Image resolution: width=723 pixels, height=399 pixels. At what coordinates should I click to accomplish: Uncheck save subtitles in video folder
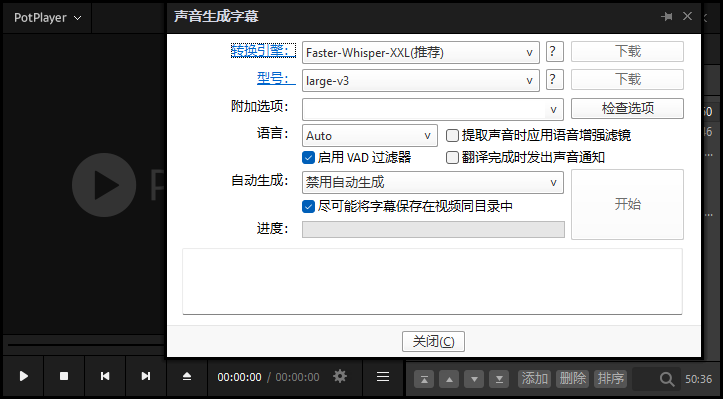click(x=308, y=206)
